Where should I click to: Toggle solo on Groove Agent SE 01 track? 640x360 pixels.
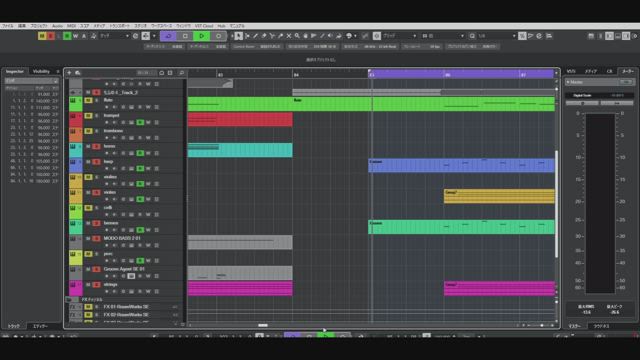click(96, 269)
